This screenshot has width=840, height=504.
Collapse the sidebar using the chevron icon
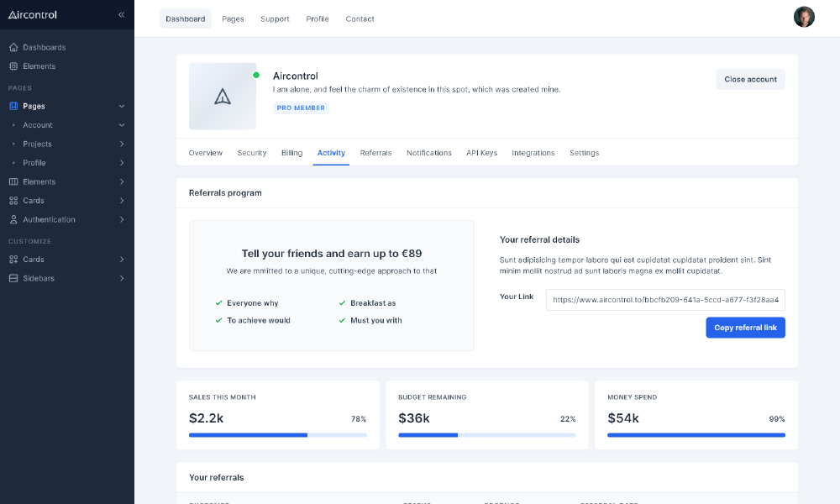(121, 14)
